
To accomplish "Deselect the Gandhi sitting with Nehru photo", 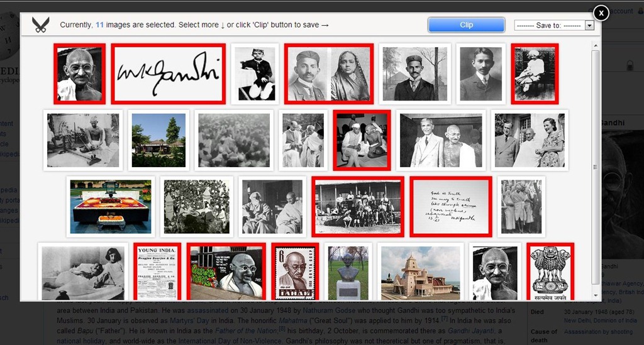I will pyautogui.click(x=362, y=140).
